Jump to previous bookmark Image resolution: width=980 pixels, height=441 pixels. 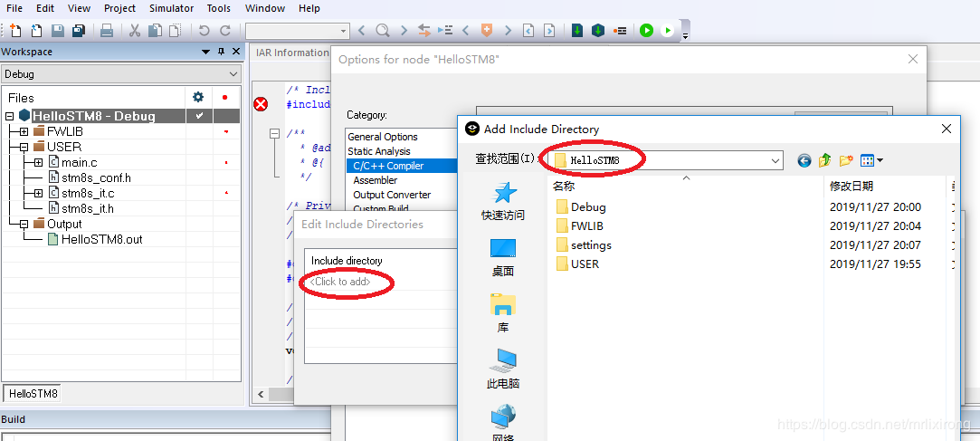click(x=466, y=30)
